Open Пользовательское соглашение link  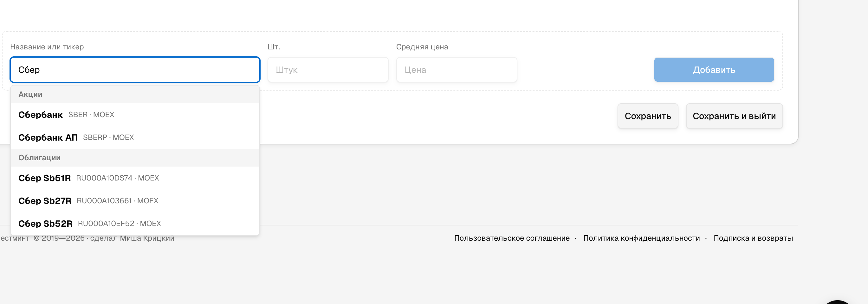point(512,238)
